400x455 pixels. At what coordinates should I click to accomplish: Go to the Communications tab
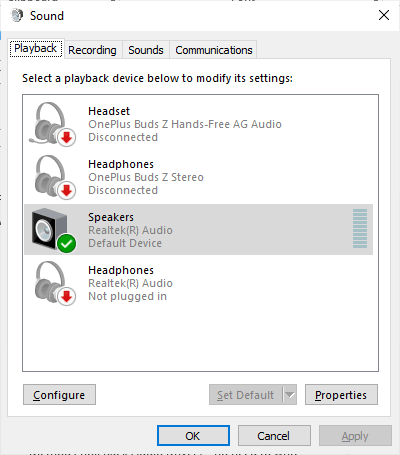(214, 50)
